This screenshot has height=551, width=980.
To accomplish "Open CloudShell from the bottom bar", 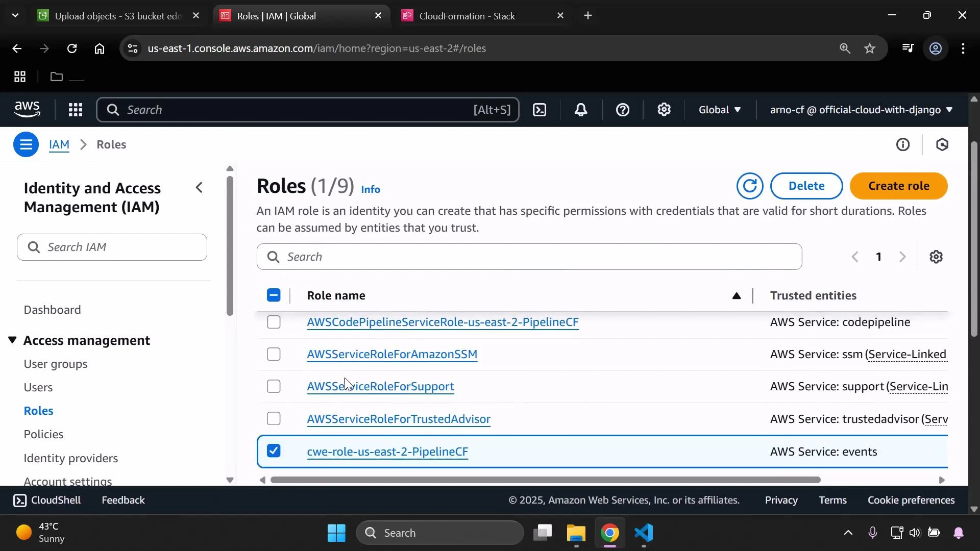I will [x=46, y=500].
